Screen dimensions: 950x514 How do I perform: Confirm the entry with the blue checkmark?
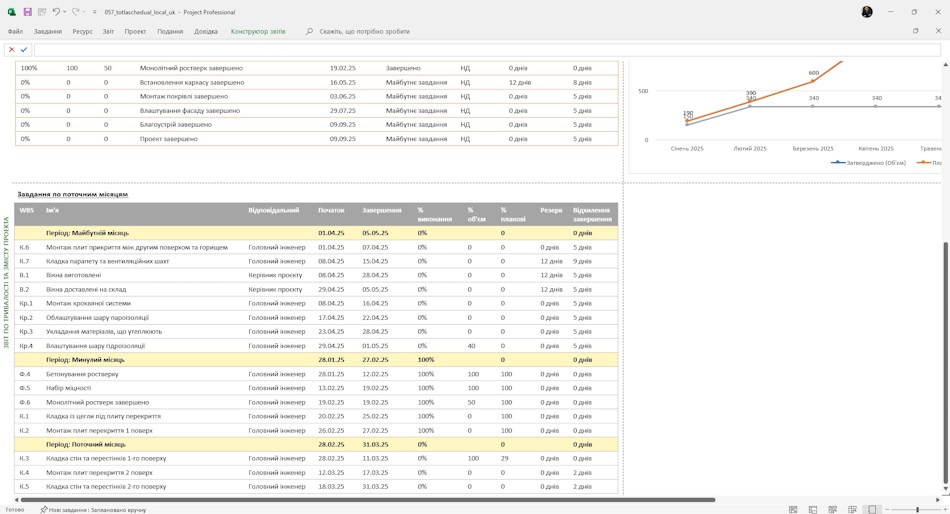click(x=24, y=50)
